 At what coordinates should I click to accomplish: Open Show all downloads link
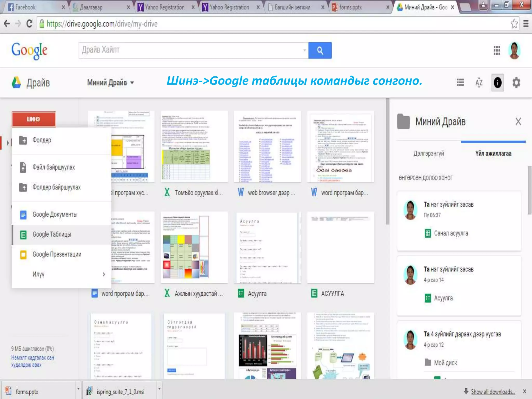click(x=493, y=391)
